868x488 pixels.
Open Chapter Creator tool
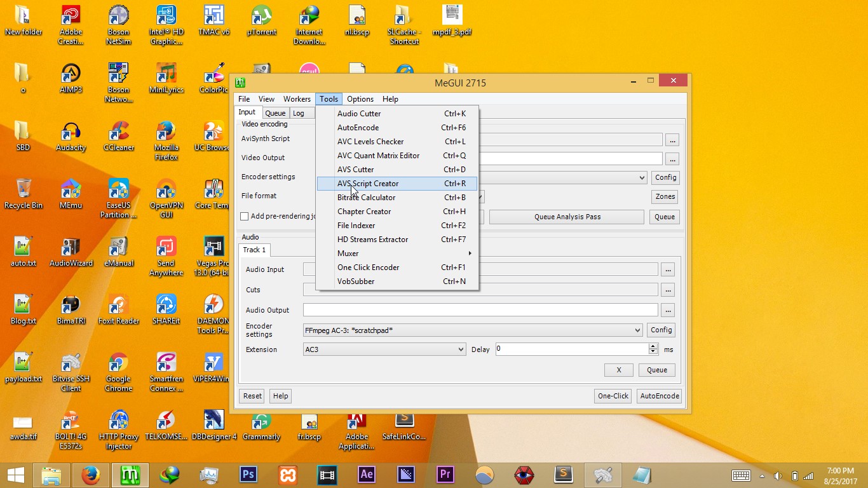(397, 212)
